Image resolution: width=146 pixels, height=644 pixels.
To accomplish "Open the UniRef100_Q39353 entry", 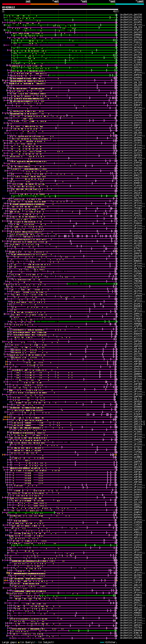I will coord(131,65).
